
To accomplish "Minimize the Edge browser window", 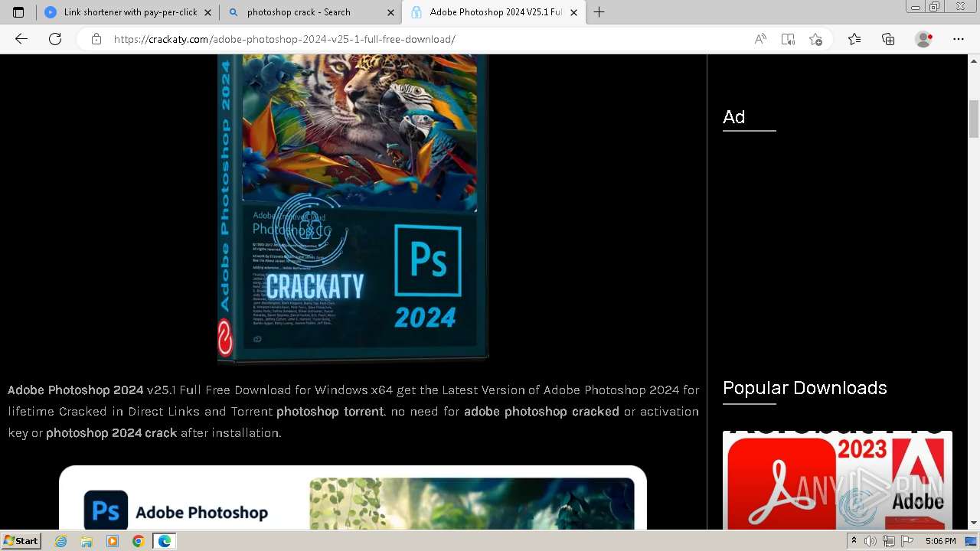I will (x=915, y=7).
